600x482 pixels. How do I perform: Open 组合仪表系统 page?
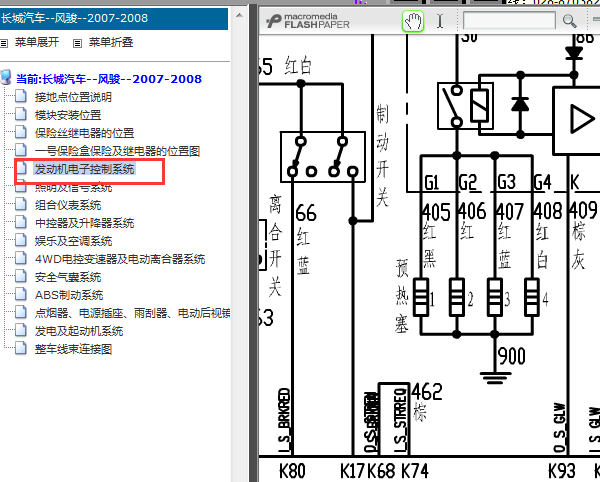tap(68, 205)
